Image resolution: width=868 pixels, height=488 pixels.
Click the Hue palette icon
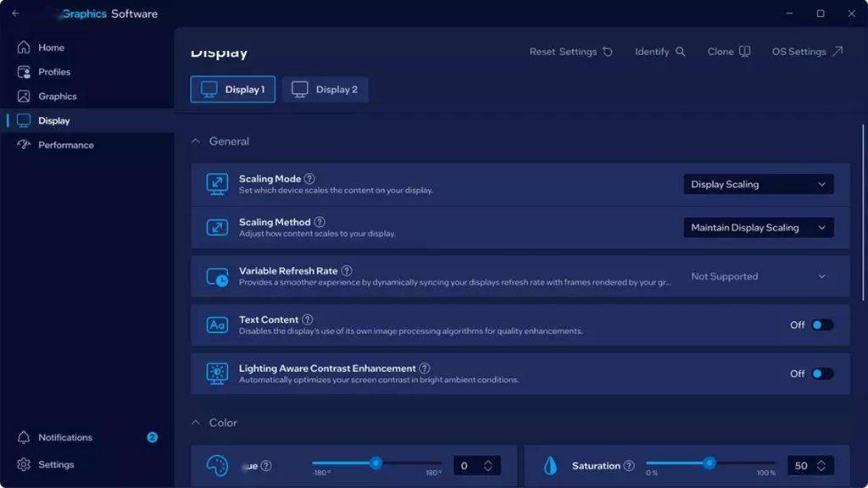click(x=217, y=466)
